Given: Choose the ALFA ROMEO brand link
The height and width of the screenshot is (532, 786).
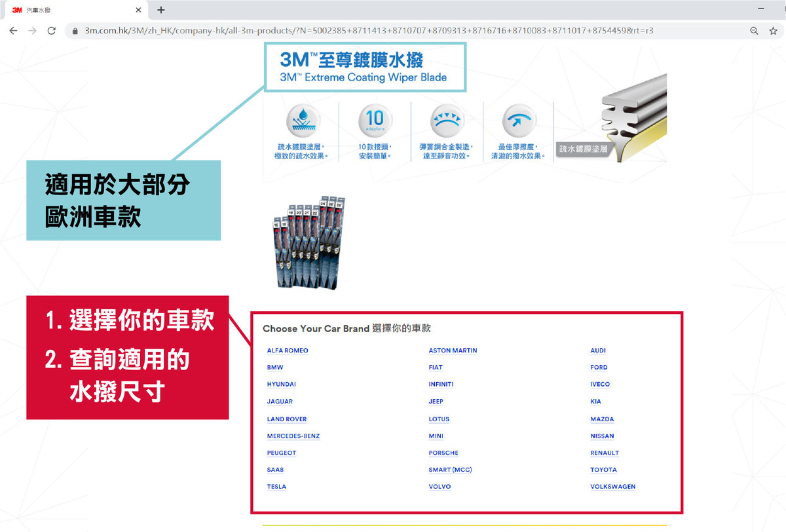Looking at the screenshot, I should pos(288,351).
